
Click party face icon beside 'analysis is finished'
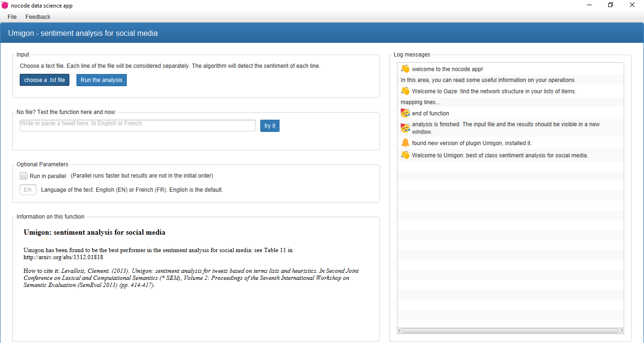pyautogui.click(x=405, y=128)
